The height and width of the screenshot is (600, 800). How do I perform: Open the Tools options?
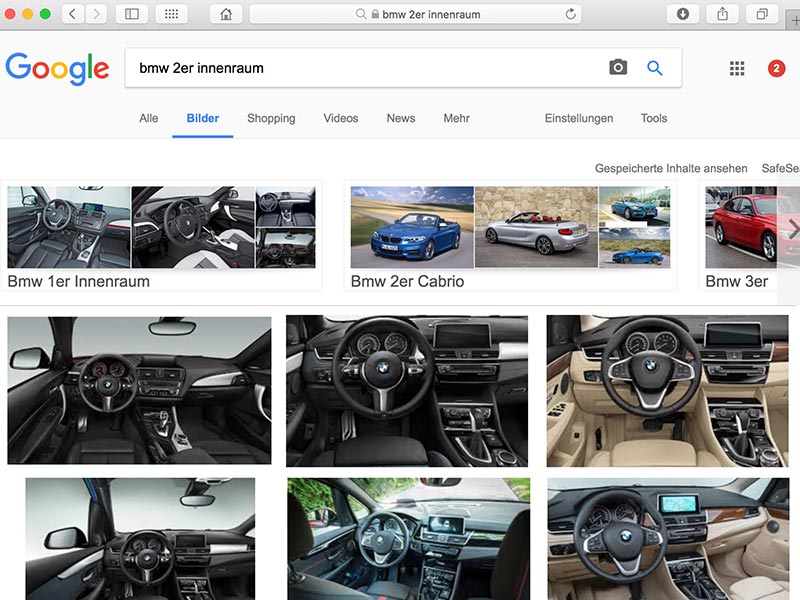(654, 118)
